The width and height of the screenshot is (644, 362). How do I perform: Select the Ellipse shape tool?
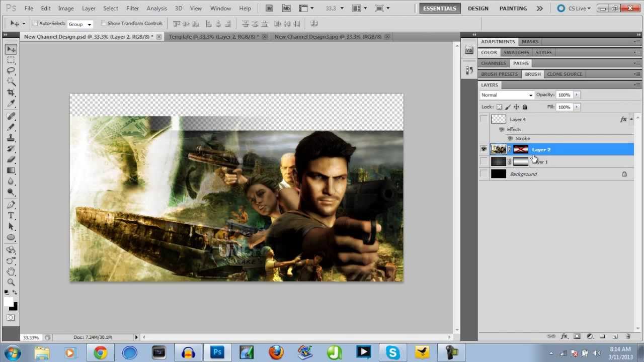[11, 238]
